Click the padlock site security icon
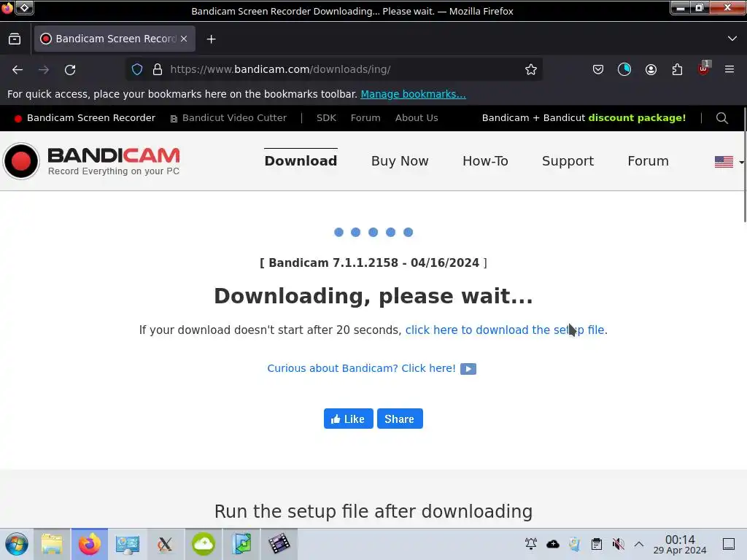Screen dimensions: 747x560 (x=158, y=69)
